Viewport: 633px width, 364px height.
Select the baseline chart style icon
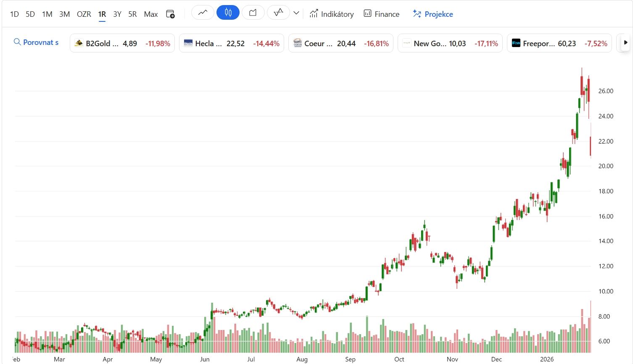[278, 12]
